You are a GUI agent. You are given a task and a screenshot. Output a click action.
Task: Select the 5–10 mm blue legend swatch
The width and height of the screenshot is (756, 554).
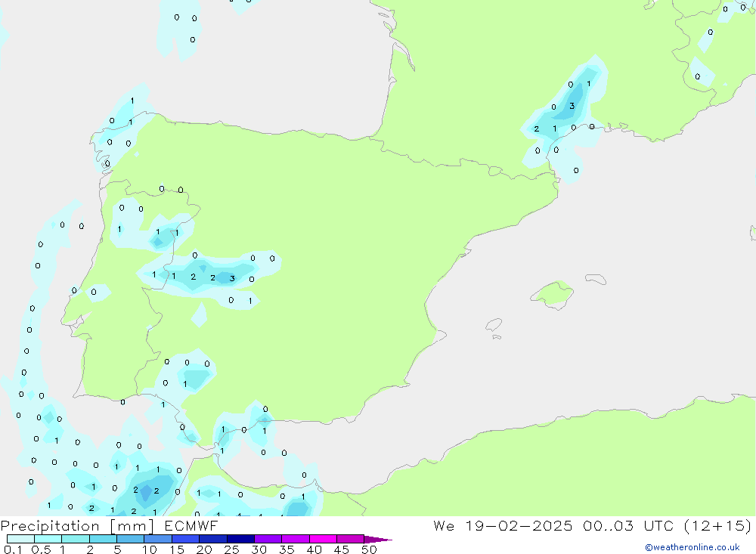131,539
